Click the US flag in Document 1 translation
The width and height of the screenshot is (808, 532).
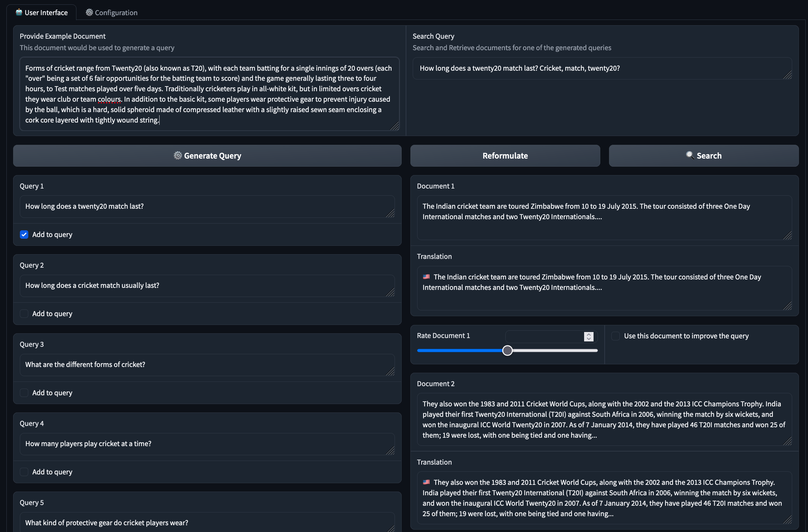coord(427,277)
